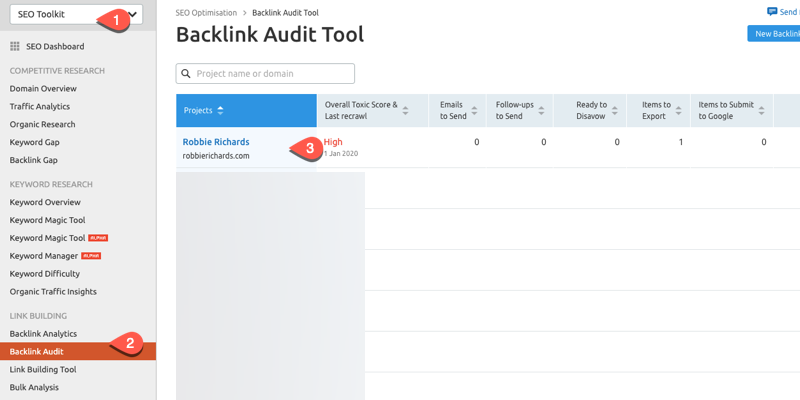Viewport: 800px width, 400px height.
Task: Click the search magnifier icon
Action: pyautogui.click(x=186, y=74)
